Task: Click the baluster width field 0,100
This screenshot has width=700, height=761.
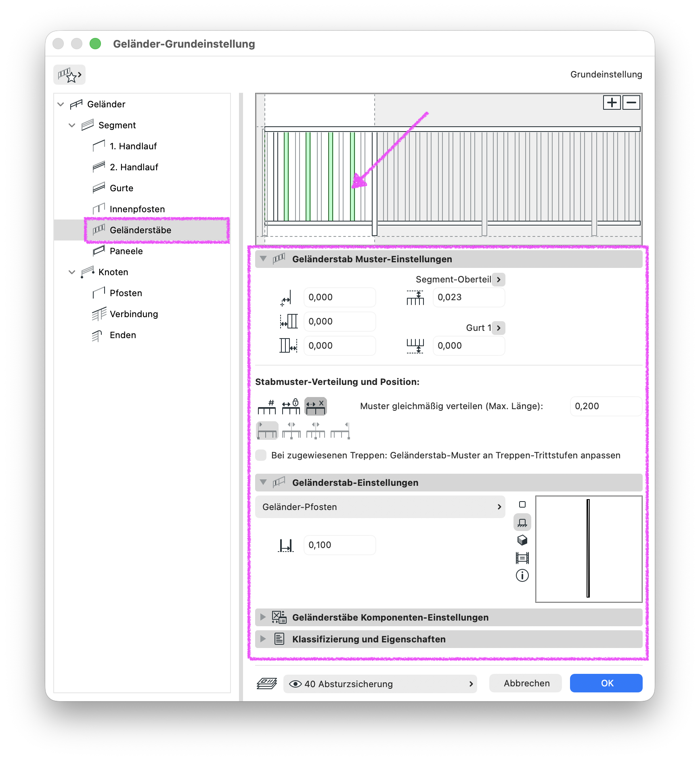Action: (x=340, y=545)
